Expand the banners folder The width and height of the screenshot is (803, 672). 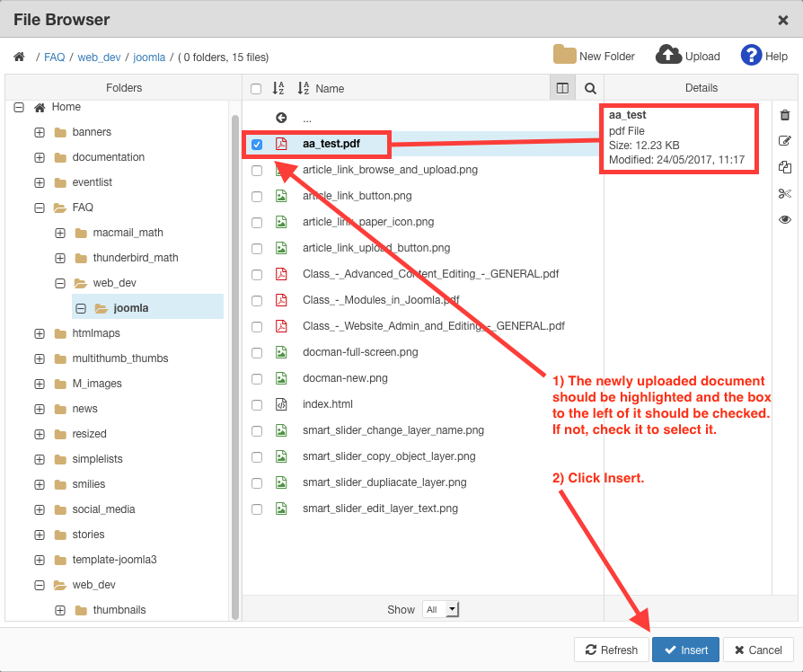(40, 132)
